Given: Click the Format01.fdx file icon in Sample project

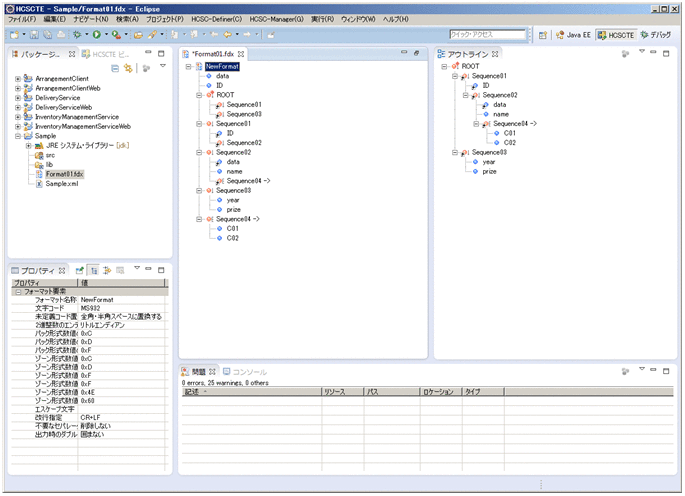Looking at the screenshot, I should [39, 174].
